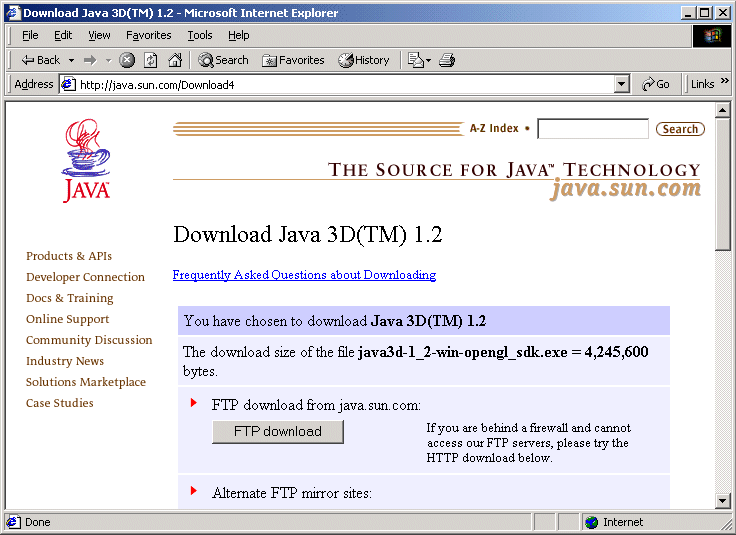Click the FTP download button

pos(278,432)
